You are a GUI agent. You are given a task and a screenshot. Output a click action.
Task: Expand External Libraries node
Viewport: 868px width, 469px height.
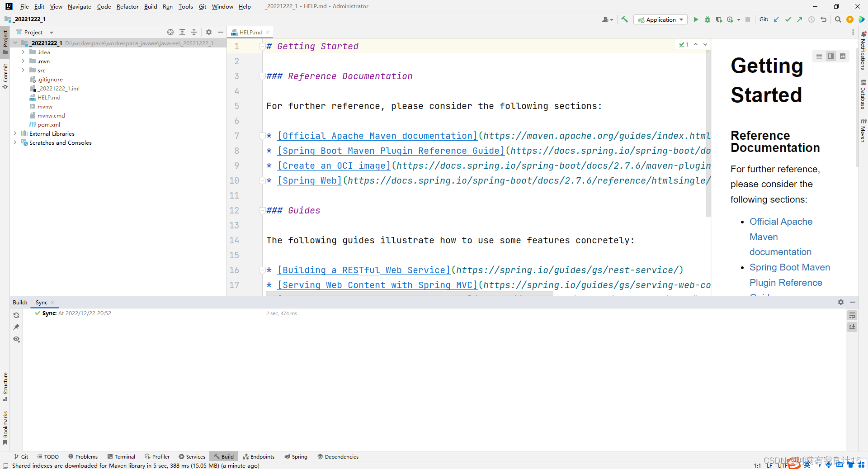[x=15, y=133]
